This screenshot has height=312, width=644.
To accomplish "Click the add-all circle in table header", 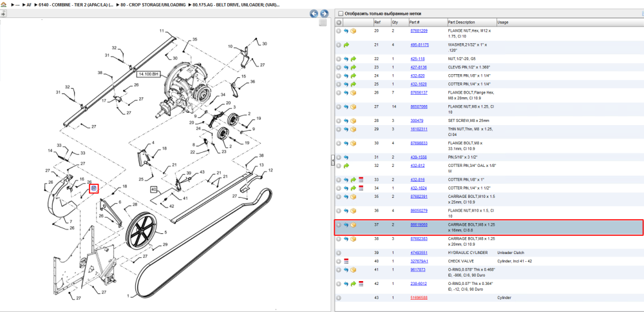I will pos(339,22).
